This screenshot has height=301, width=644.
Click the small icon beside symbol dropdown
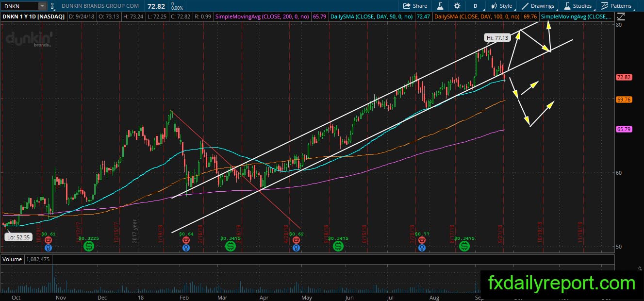pos(52,6)
